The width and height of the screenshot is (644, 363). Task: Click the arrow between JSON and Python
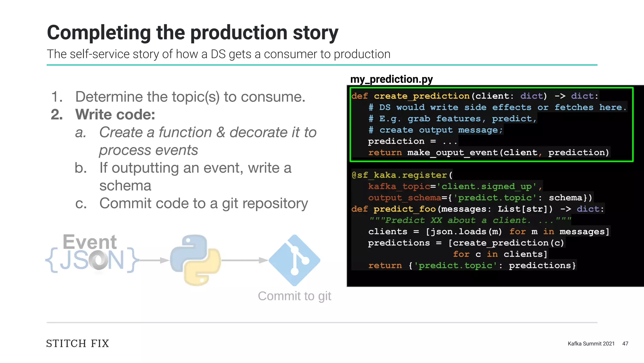click(x=154, y=260)
